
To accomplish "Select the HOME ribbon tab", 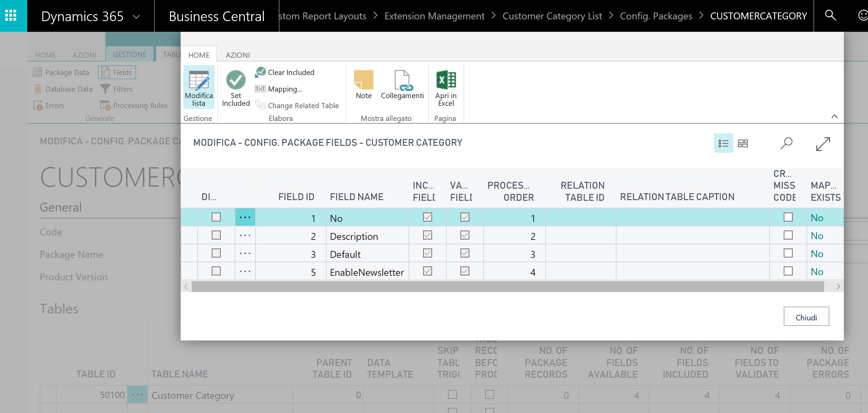I will click(x=199, y=55).
